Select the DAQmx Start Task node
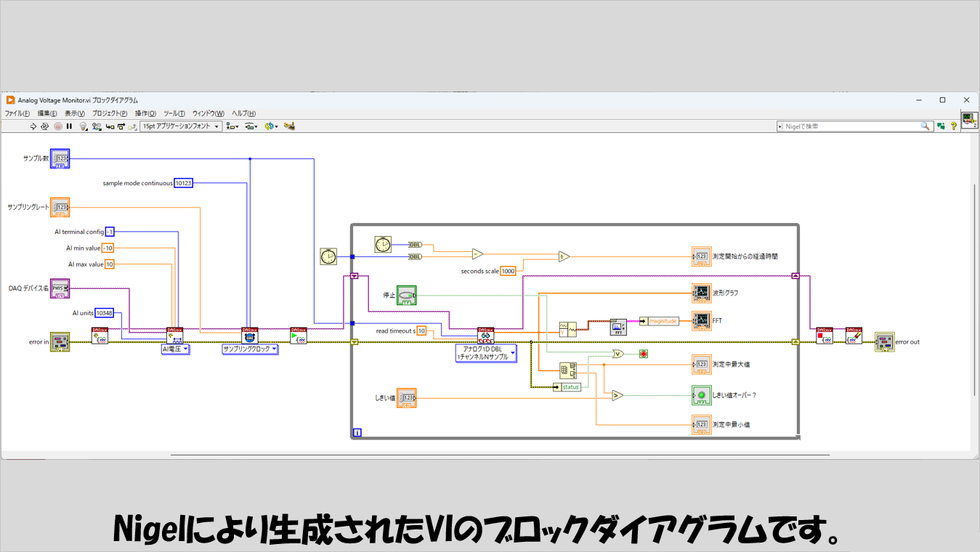Screen dimensions: 980x552 [x=299, y=335]
